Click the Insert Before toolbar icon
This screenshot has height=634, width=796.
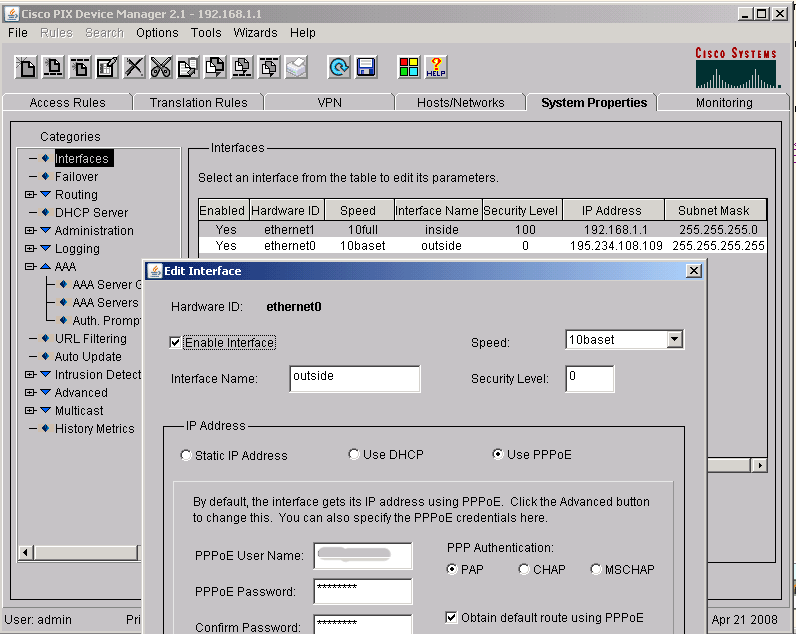[x=53, y=67]
